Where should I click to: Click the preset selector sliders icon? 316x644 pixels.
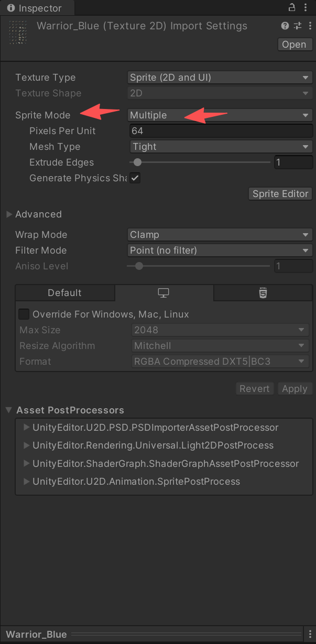pos(298,26)
